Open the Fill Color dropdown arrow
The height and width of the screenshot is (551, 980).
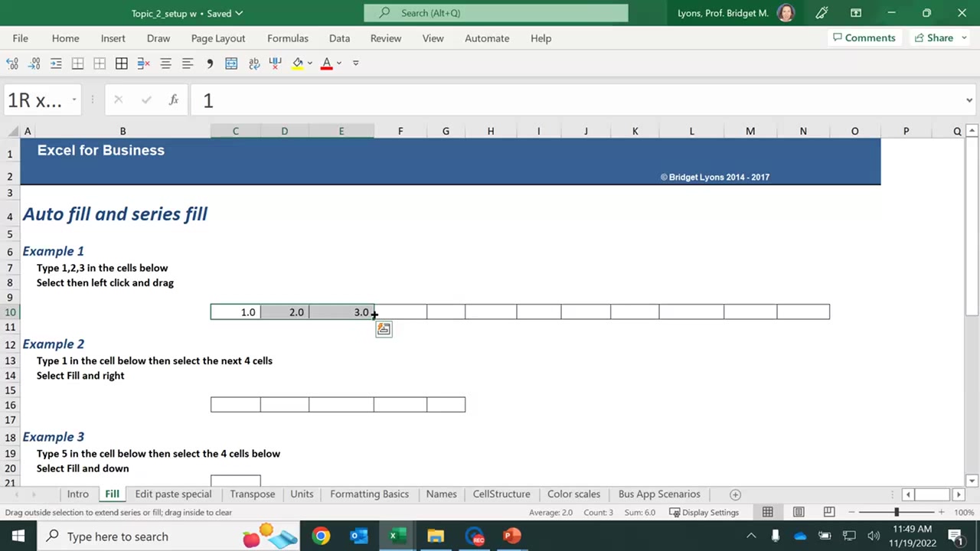click(309, 64)
